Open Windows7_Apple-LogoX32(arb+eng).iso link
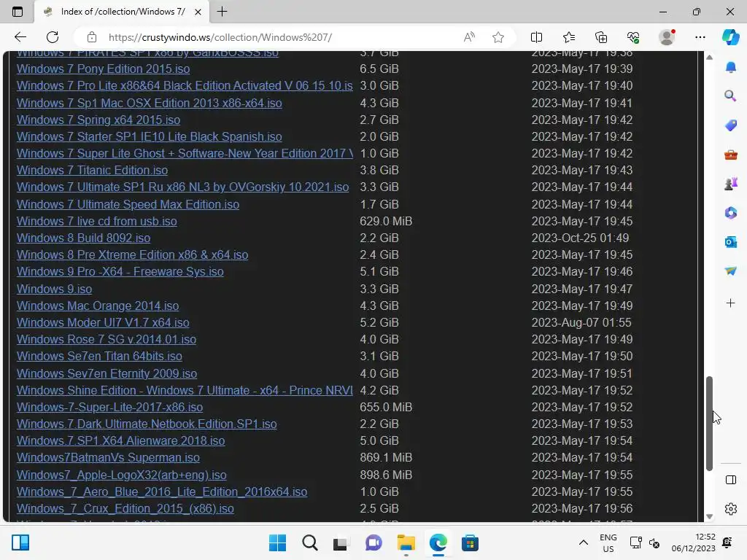 tap(122, 475)
